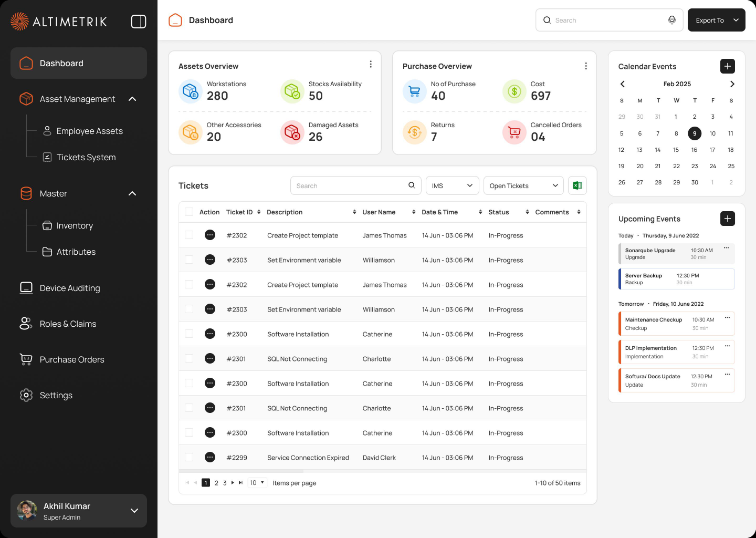Click the Damaged Assets icon

pos(292,132)
